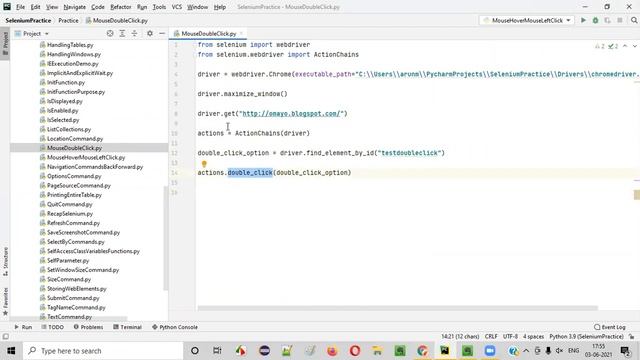Open MouseHoverMouseLeftClick.py in project tree

pos(86,157)
